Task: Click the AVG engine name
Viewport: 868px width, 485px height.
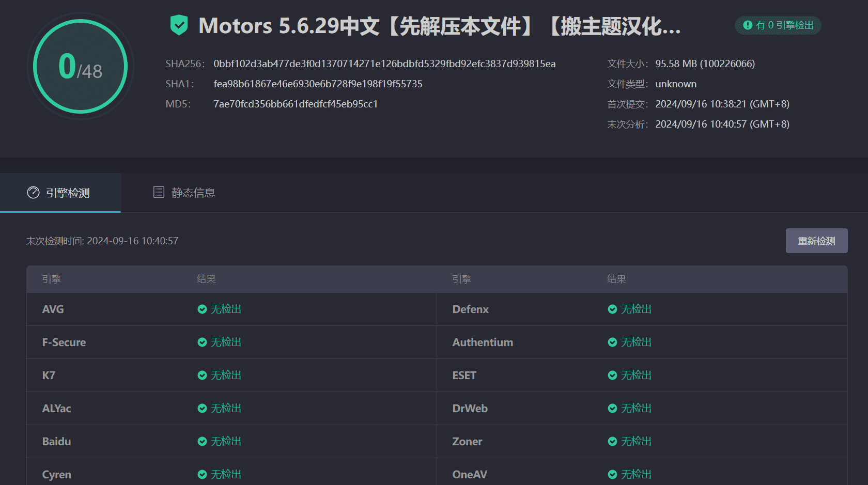Action: [x=53, y=309]
